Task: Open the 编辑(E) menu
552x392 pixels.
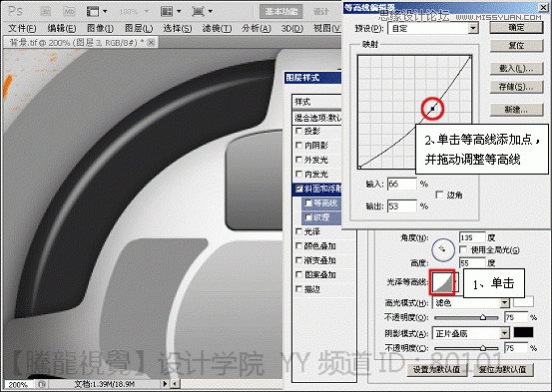Action: coord(62,28)
